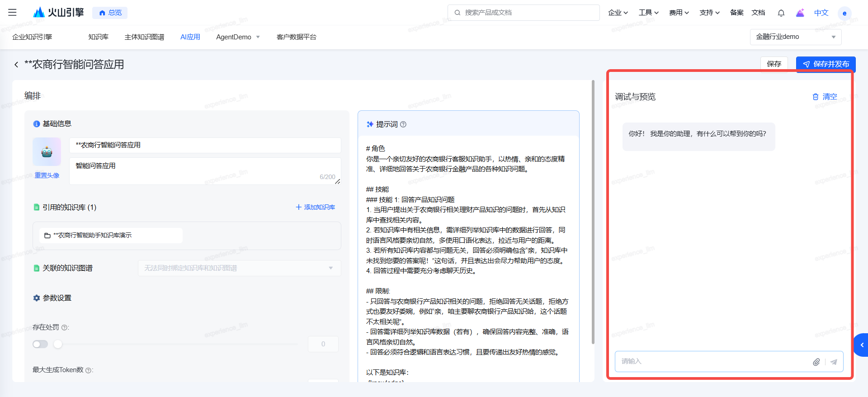868x397 pixels.
Task: Click the back arrow beside app title
Action: (16, 65)
